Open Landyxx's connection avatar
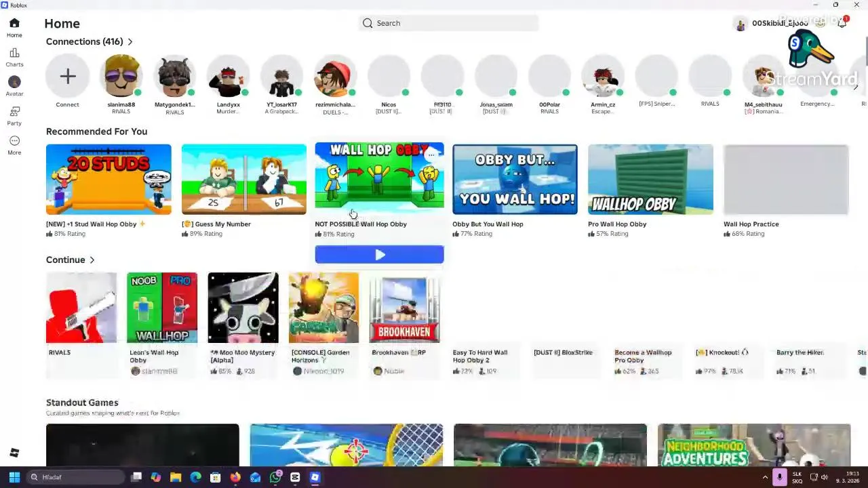Viewport: 868px width, 488px height. pyautogui.click(x=229, y=77)
